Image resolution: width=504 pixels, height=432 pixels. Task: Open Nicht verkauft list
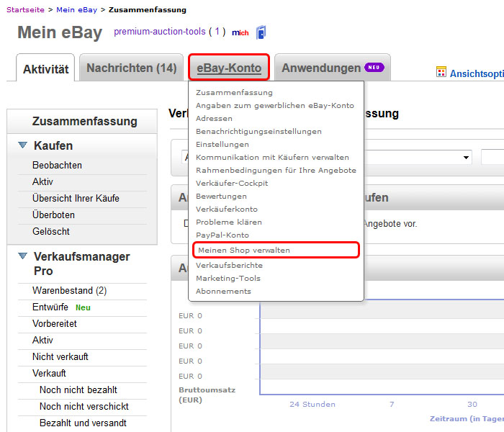(60, 357)
